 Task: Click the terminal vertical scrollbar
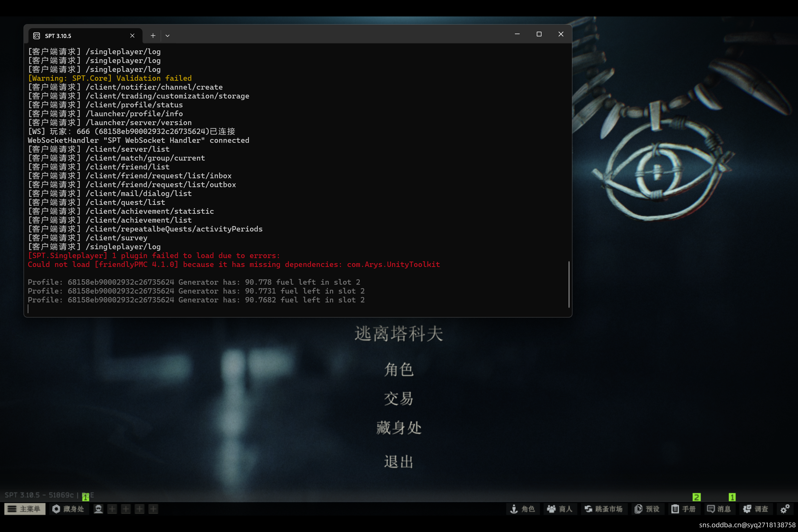[569, 284]
